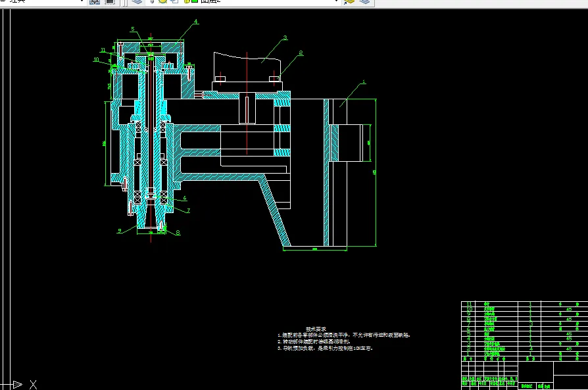This screenshot has height=390, width=588.
Task: Select technical requirement line 2 about lubricating parts
Action: coord(314,341)
